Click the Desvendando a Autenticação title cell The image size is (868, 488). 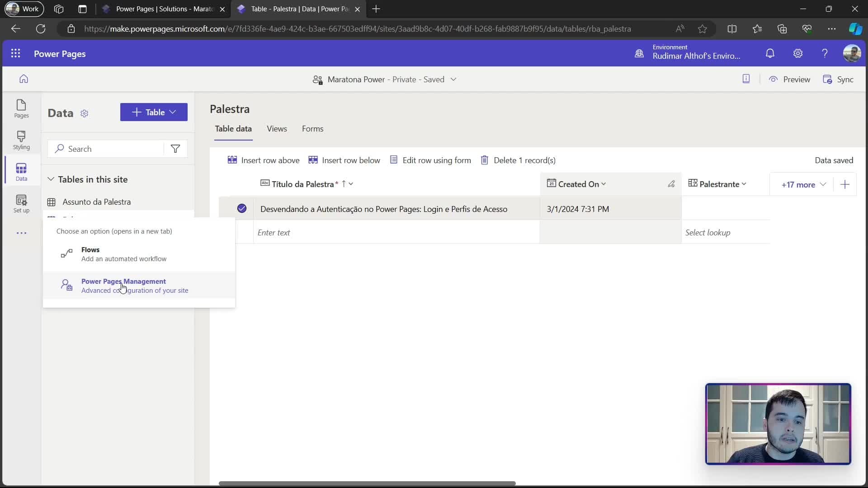click(x=396, y=209)
